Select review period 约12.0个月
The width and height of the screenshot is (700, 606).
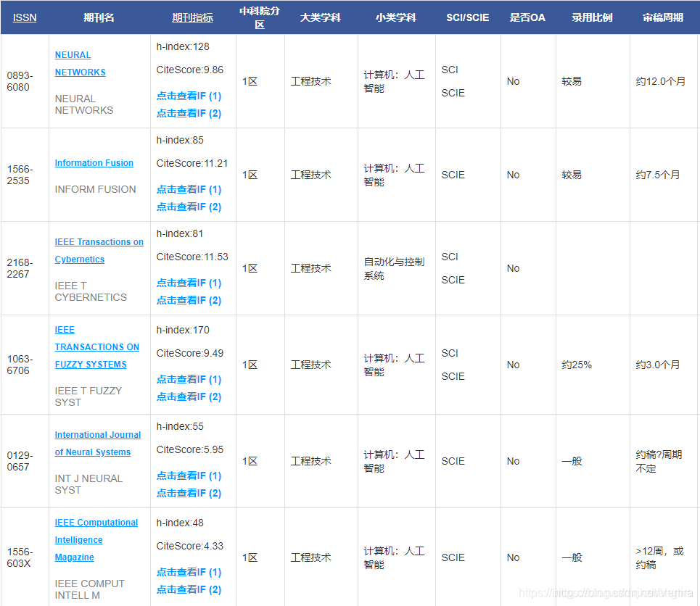click(660, 81)
